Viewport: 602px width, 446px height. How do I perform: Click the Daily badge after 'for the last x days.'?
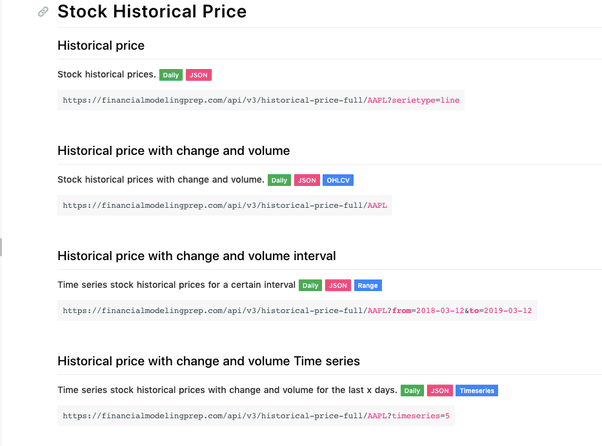point(412,390)
